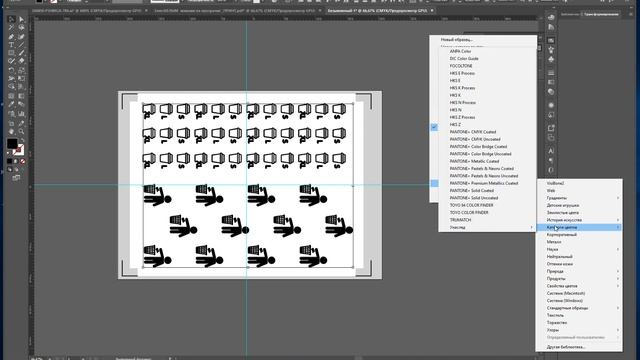Select the Curvature tool

coord(21,37)
